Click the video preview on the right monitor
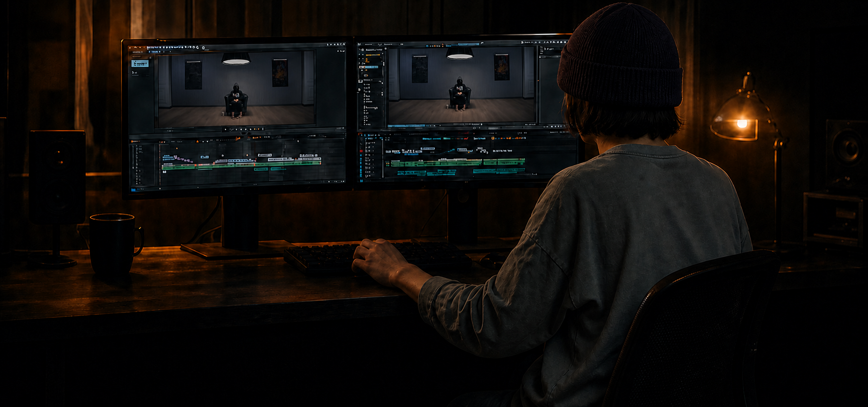Viewport: 868px width, 407px height. 462,85
